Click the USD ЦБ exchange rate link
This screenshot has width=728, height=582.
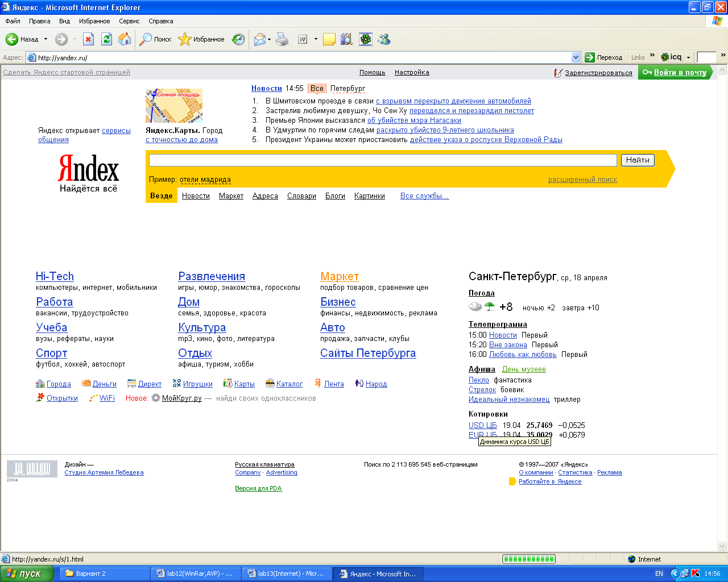tap(483, 425)
